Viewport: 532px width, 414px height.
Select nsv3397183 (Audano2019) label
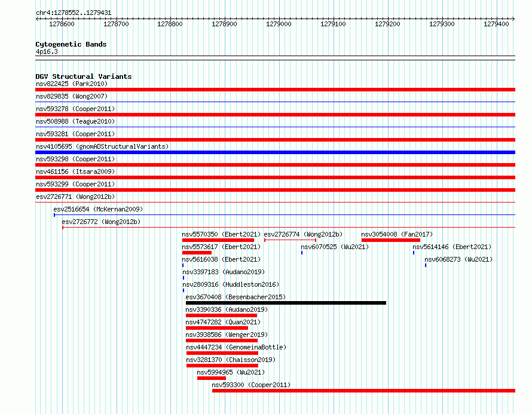tap(224, 272)
